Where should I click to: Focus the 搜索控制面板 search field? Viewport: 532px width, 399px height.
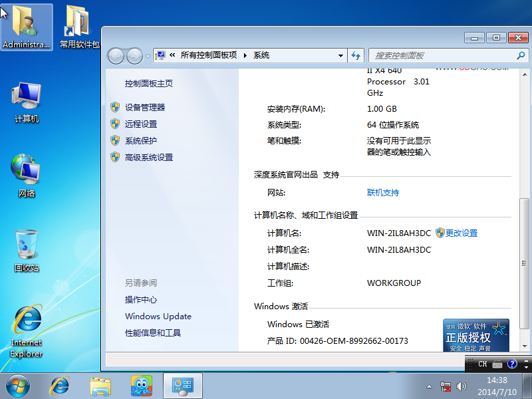coord(448,55)
